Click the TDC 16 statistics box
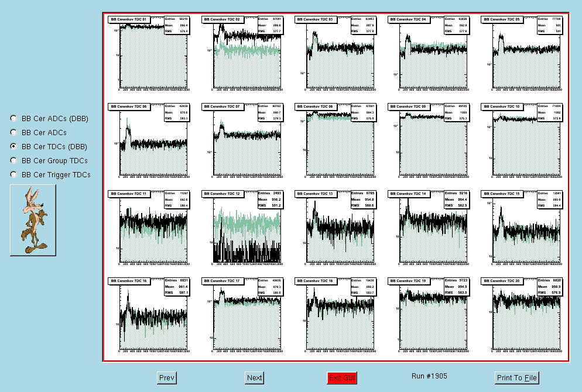This screenshot has height=392, width=582. pos(177,286)
